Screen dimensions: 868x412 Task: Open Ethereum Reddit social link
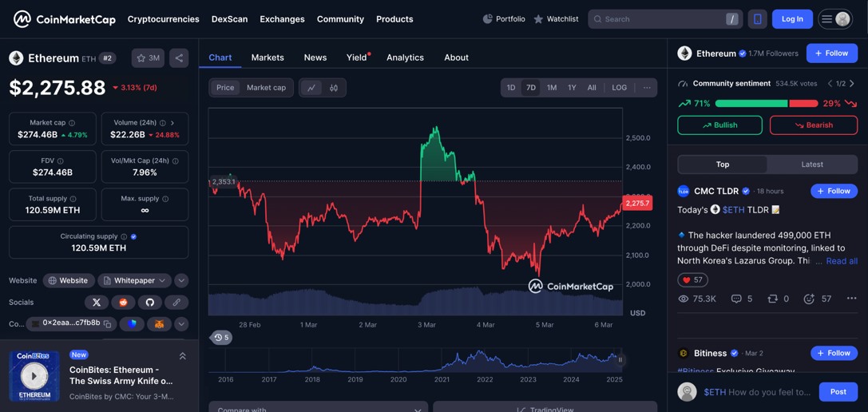point(123,303)
